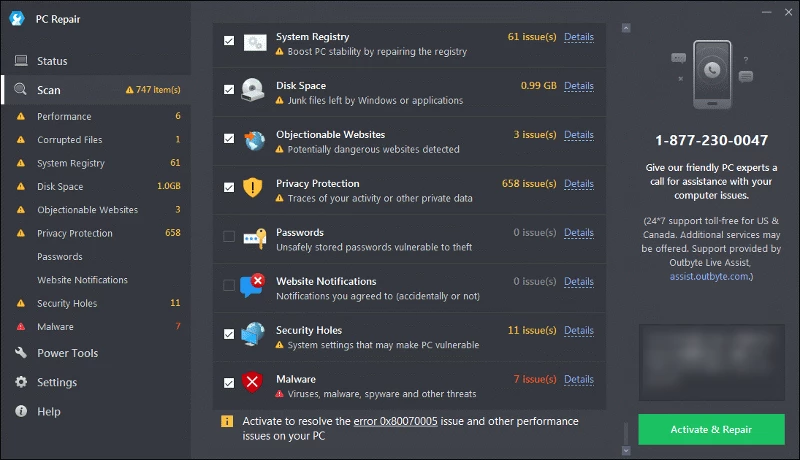Click the Disk Space drive icon

pos(253,90)
